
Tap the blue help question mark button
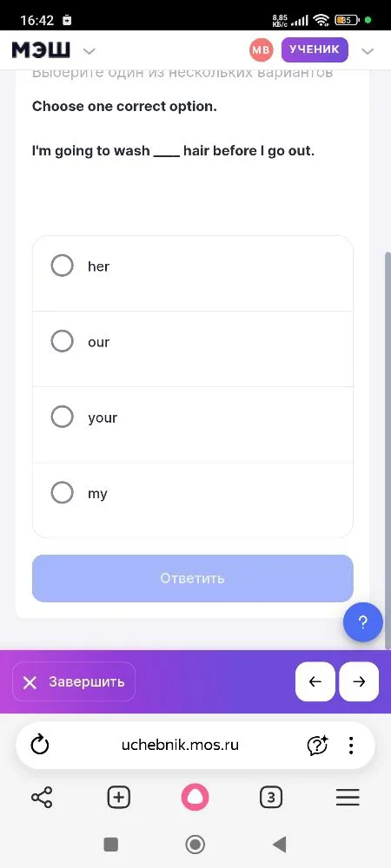pos(362,622)
